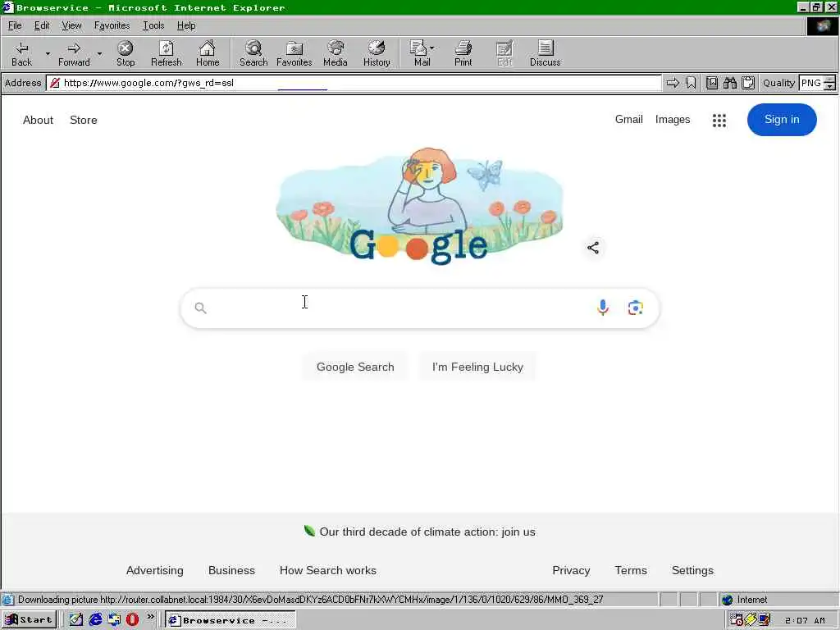Open the Business footer link

pyautogui.click(x=231, y=571)
